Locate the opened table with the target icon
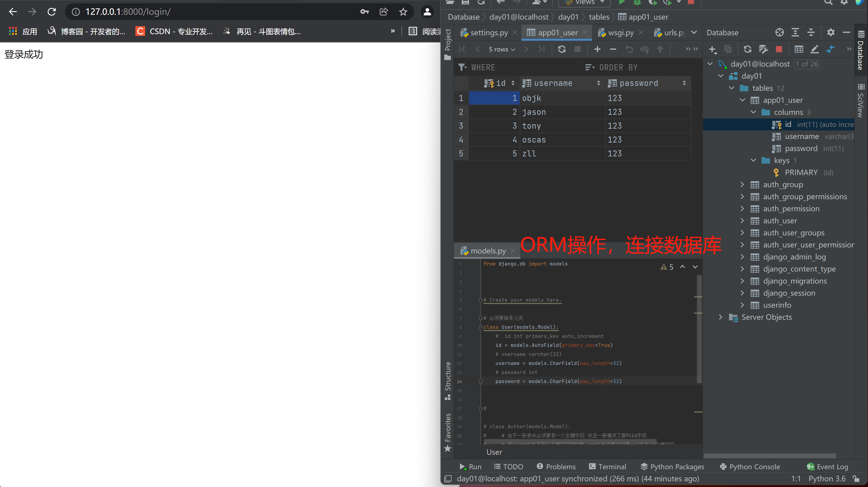 point(779,32)
